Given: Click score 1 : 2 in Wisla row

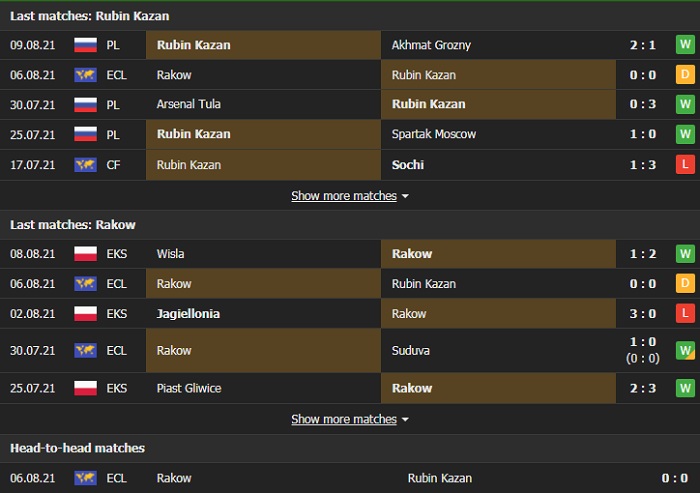Looking at the screenshot, I should click(643, 254).
